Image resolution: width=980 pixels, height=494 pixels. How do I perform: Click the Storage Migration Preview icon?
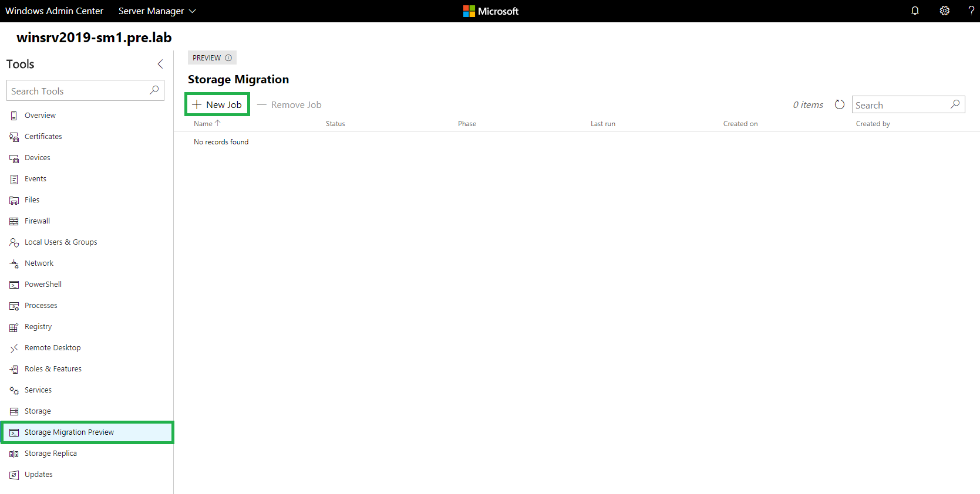[x=14, y=432]
